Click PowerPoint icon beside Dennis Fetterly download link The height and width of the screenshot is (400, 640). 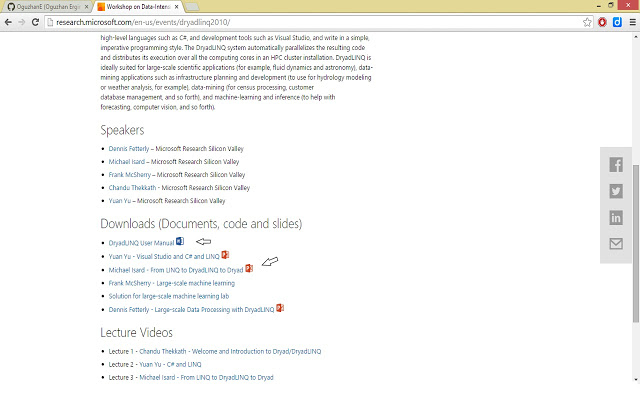click(x=280, y=308)
